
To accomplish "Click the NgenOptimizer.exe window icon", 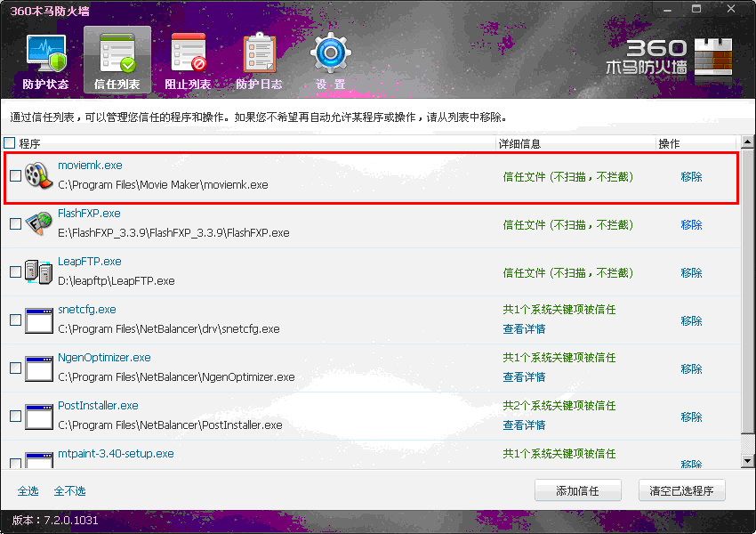I will click(39, 368).
